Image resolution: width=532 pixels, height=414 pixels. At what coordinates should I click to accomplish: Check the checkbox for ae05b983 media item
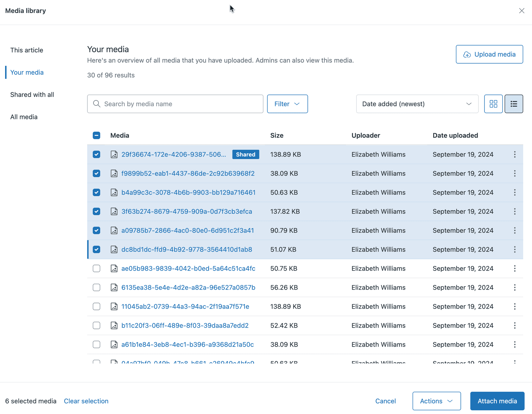(x=96, y=268)
